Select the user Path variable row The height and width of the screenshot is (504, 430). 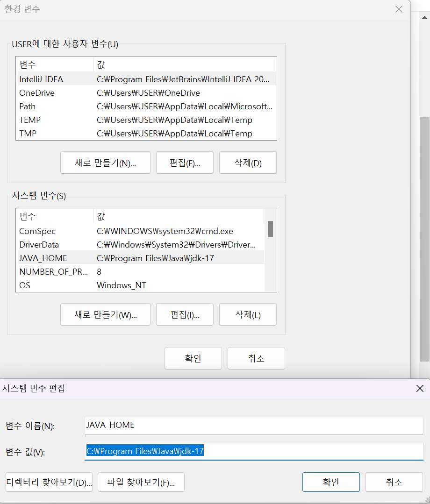146,106
